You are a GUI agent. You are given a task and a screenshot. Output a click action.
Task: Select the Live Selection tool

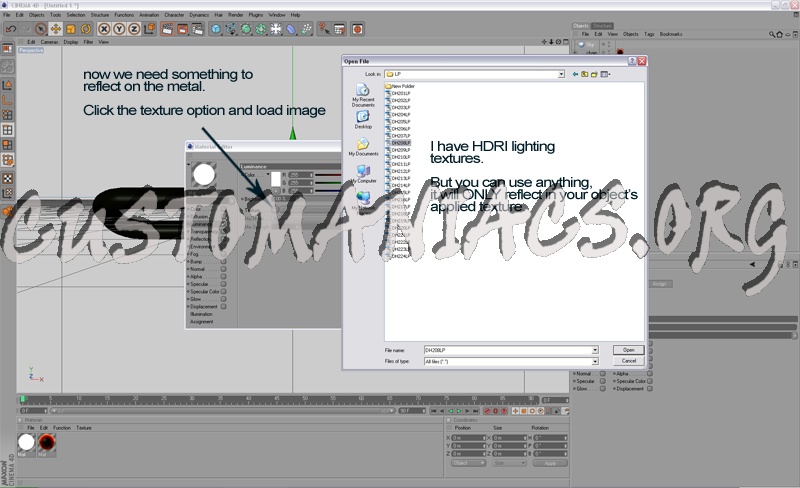coord(41,29)
